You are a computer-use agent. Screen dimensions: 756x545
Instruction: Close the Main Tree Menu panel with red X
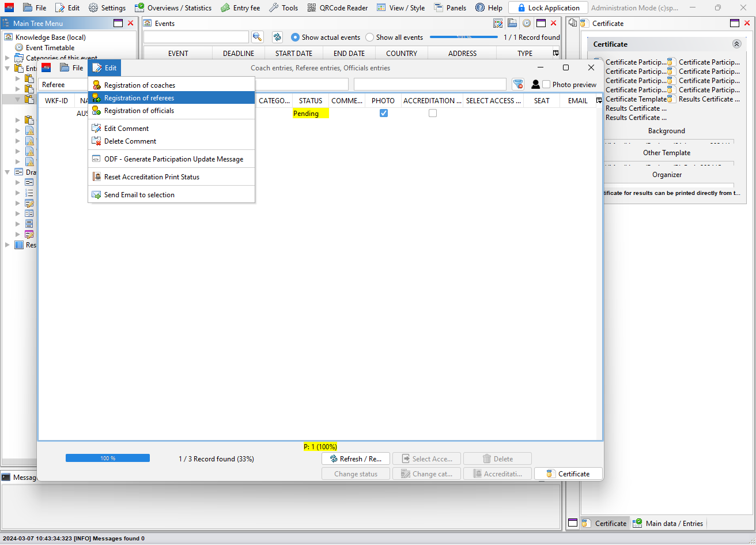[130, 23]
